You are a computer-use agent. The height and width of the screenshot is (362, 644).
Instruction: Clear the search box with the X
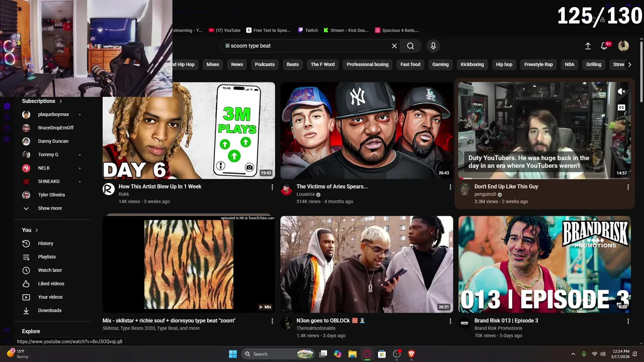tap(394, 46)
